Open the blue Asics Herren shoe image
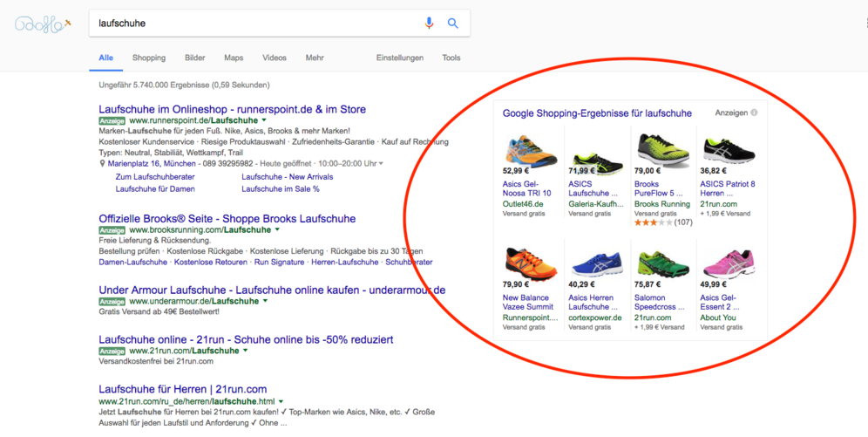 coord(597,263)
